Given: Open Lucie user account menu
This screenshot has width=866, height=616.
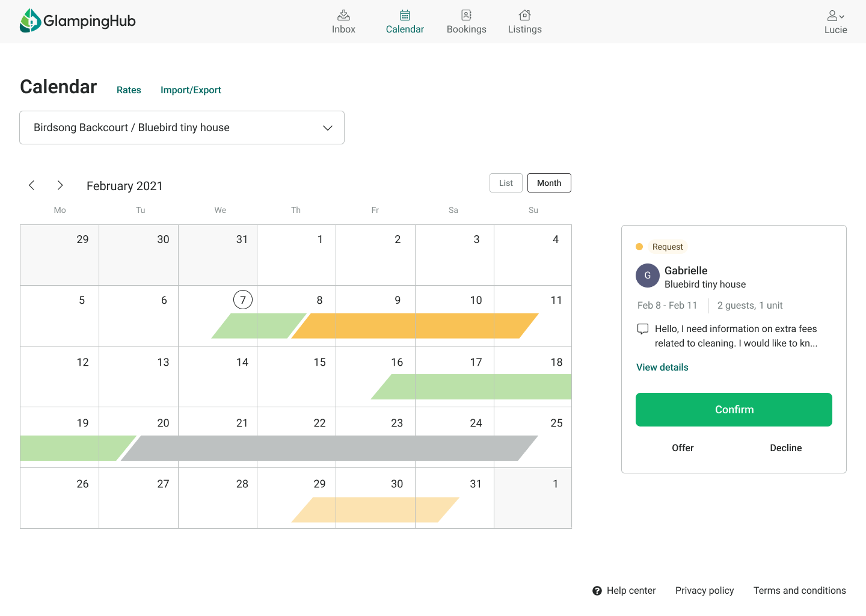Looking at the screenshot, I should click(835, 22).
